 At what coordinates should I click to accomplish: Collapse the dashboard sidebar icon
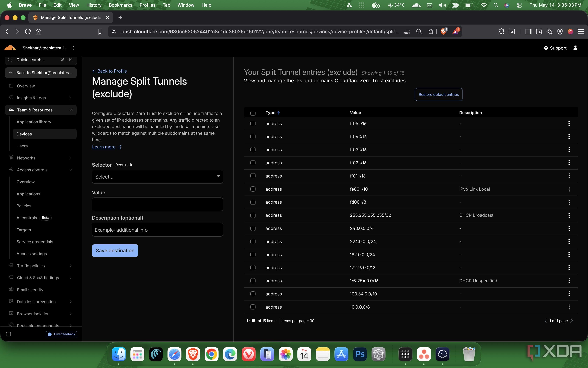[9, 334]
